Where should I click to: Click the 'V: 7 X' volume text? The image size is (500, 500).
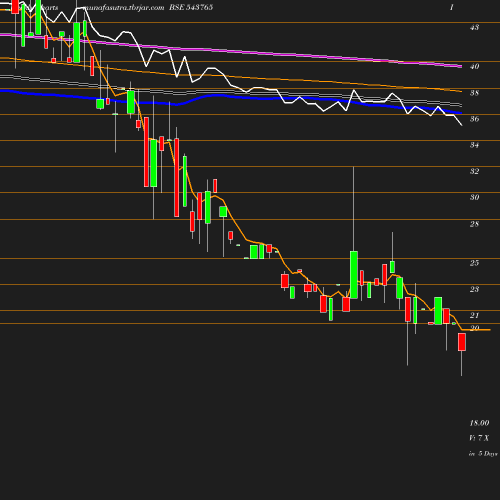tap(479, 438)
